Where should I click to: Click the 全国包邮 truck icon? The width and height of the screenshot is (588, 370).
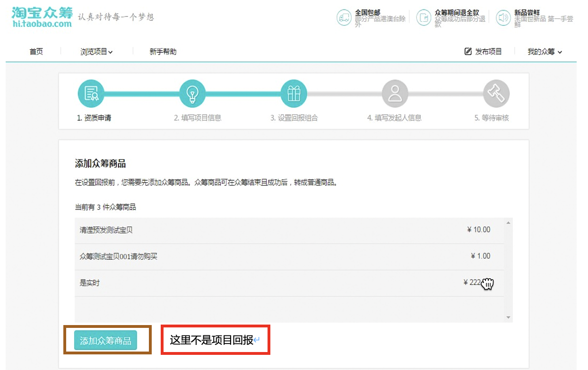(344, 18)
